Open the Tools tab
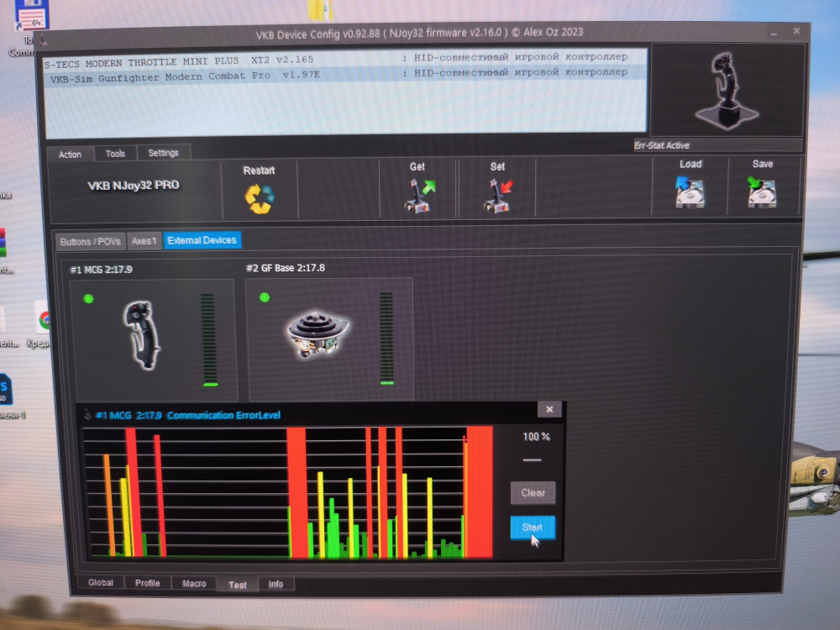Image resolution: width=840 pixels, height=630 pixels. point(115,153)
